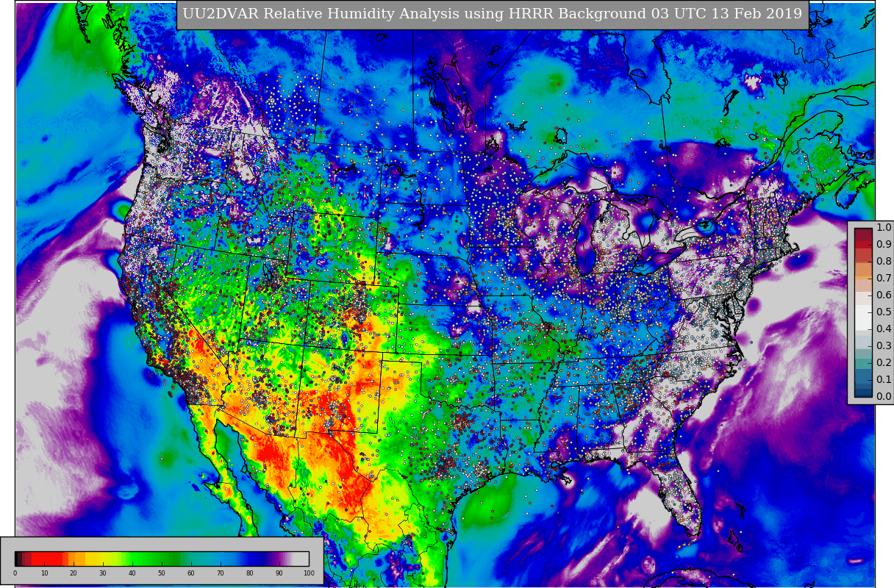The width and height of the screenshot is (894, 588).
Task: Click the '0.6' label on the right color scale
Action: point(884,295)
